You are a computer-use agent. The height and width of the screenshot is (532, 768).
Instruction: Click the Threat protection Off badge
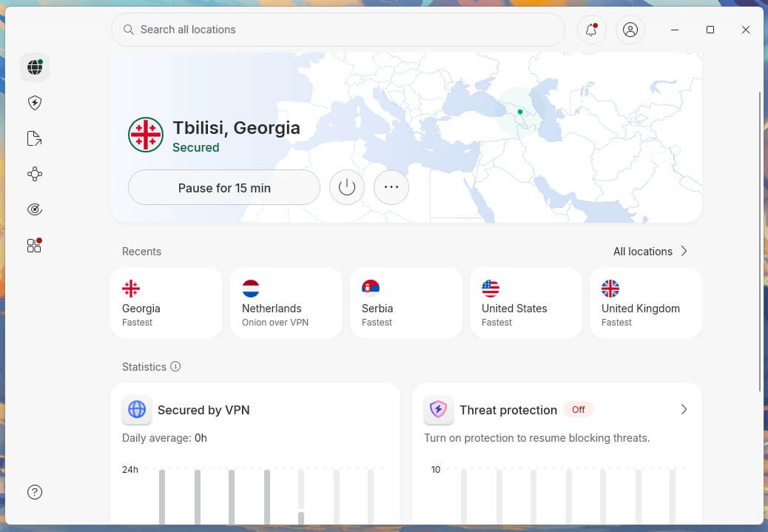[x=579, y=409]
